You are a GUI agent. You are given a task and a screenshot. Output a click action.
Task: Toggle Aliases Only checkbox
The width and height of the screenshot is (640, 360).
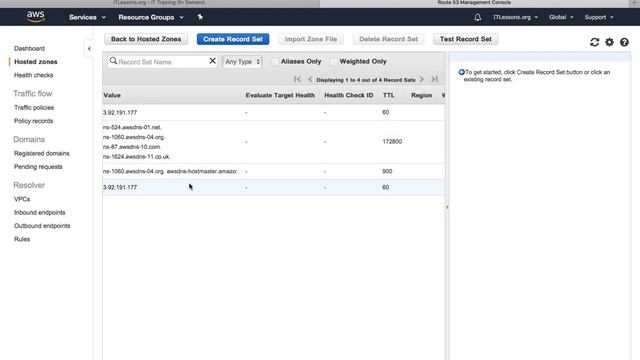click(x=275, y=62)
